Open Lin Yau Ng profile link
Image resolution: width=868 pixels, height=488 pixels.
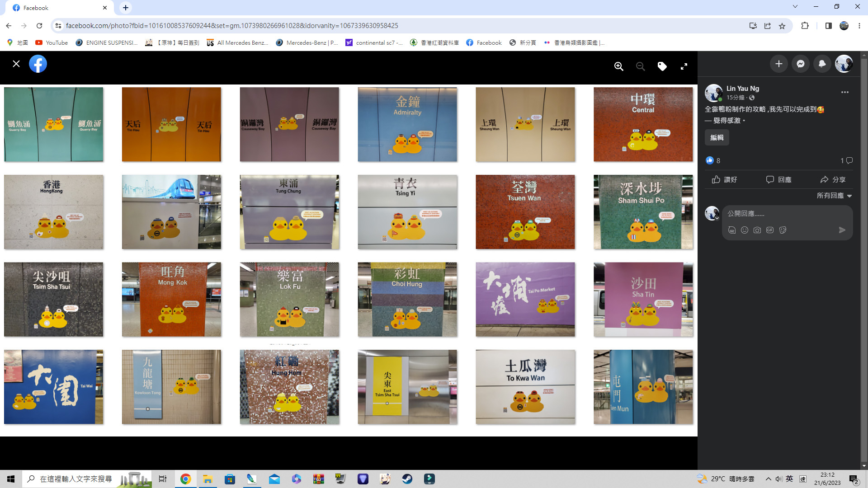tap(743, 89)
